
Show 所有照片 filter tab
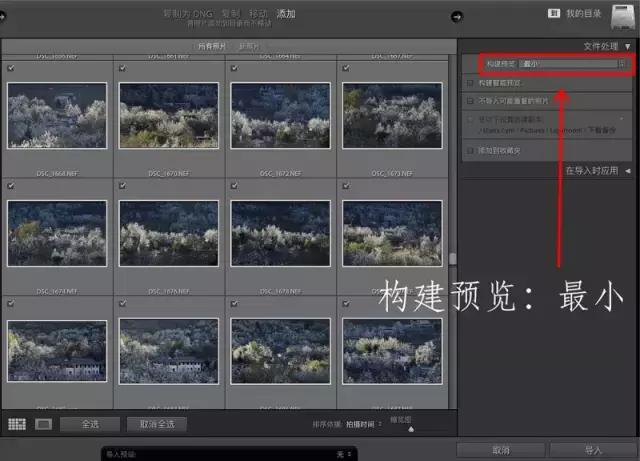(x=212, y=47)
